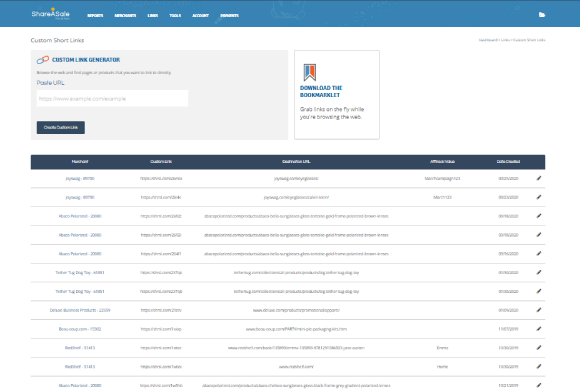
Task: Click the Custom Link column header
Action: pyautogui.click(x=161, y=162)
